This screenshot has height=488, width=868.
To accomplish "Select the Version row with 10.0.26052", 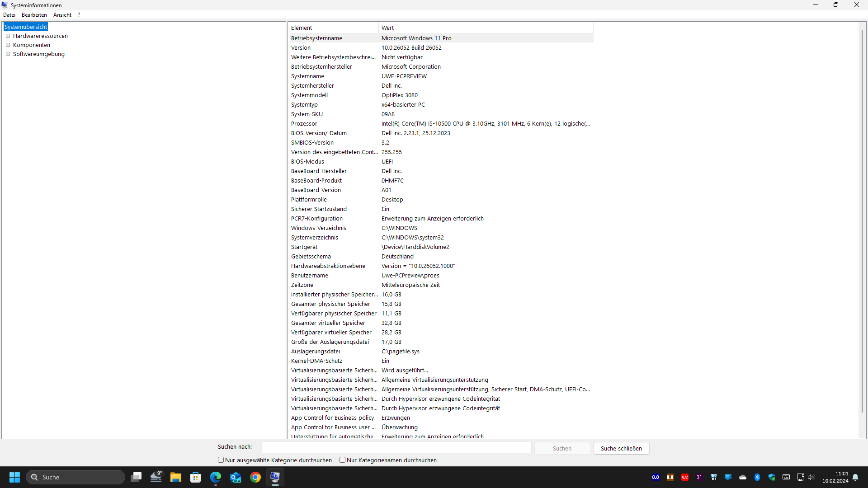I will [x=441, y=48].
